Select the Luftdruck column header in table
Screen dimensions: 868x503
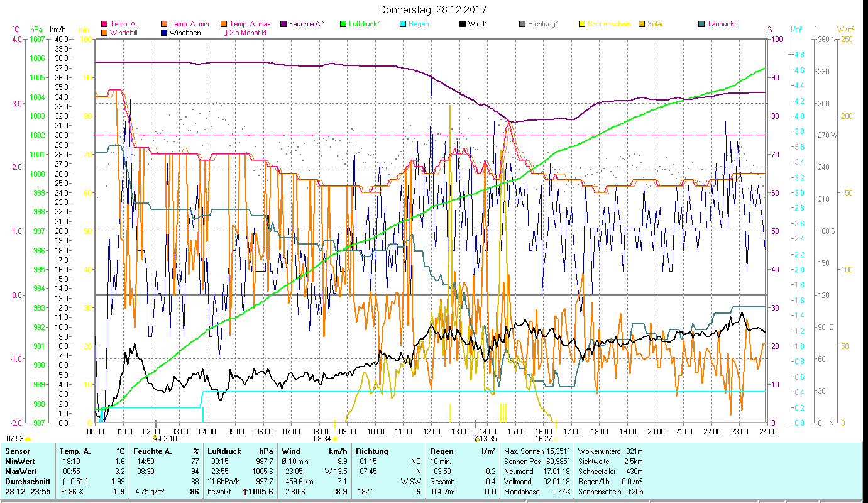pos(224,451)
